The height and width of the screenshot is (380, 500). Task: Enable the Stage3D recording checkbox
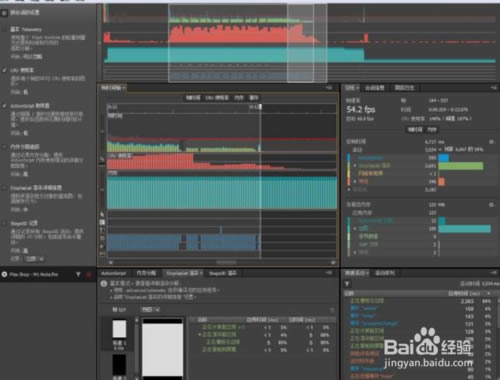pyautogui.click(x=4, y=223)
